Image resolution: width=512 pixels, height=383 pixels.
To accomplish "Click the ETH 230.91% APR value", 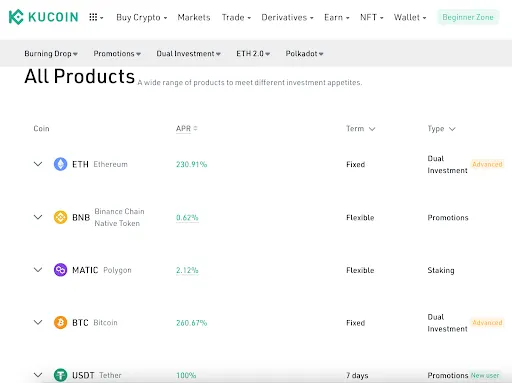I will (x=192, y=164).
